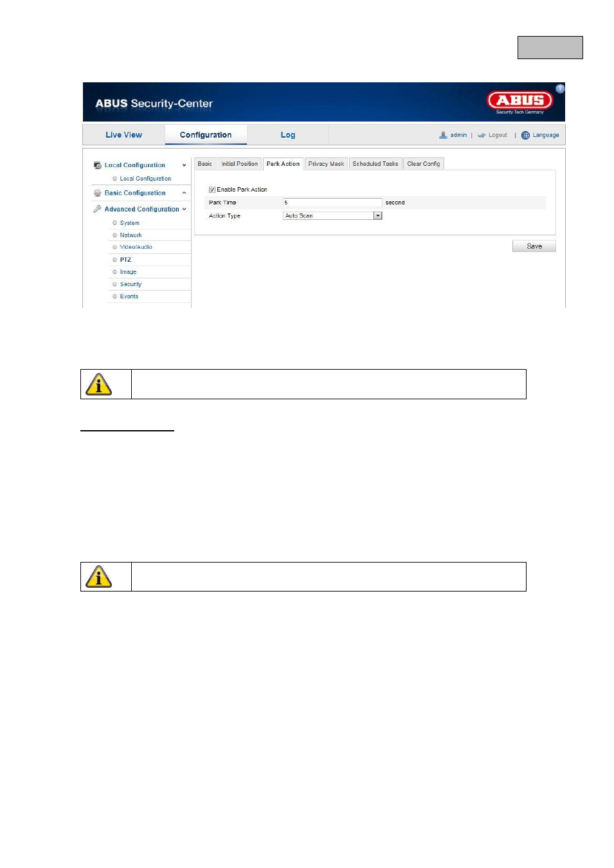Open the help question mark icon

tap(560, 89)
